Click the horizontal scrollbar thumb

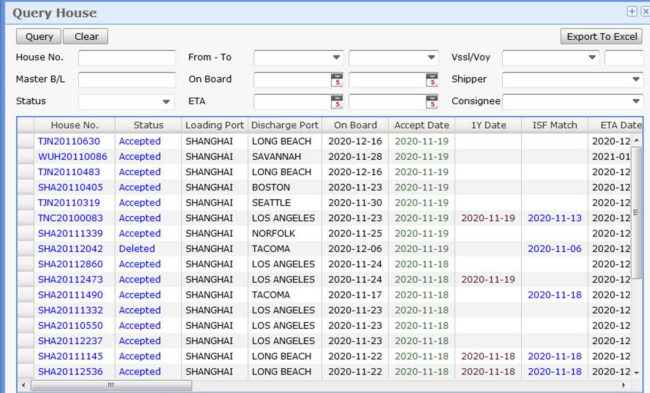click(x=111, y=385)
